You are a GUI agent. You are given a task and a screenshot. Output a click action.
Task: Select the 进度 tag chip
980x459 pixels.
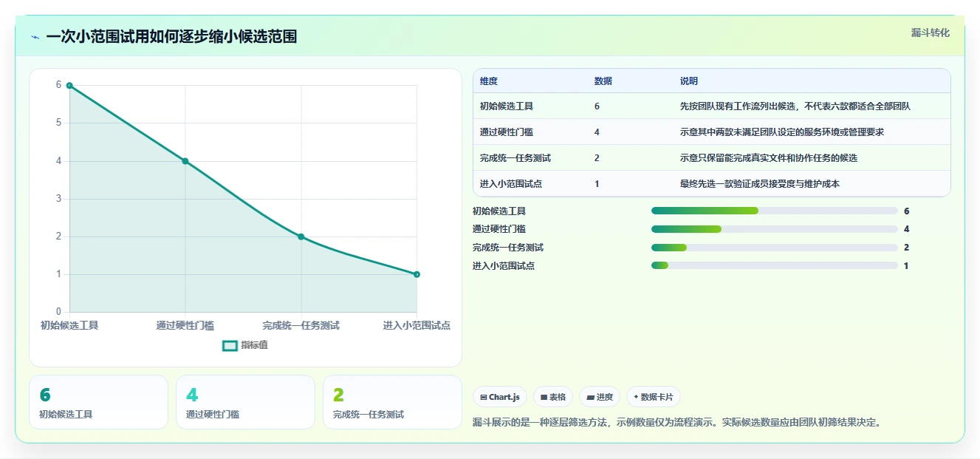600,397
